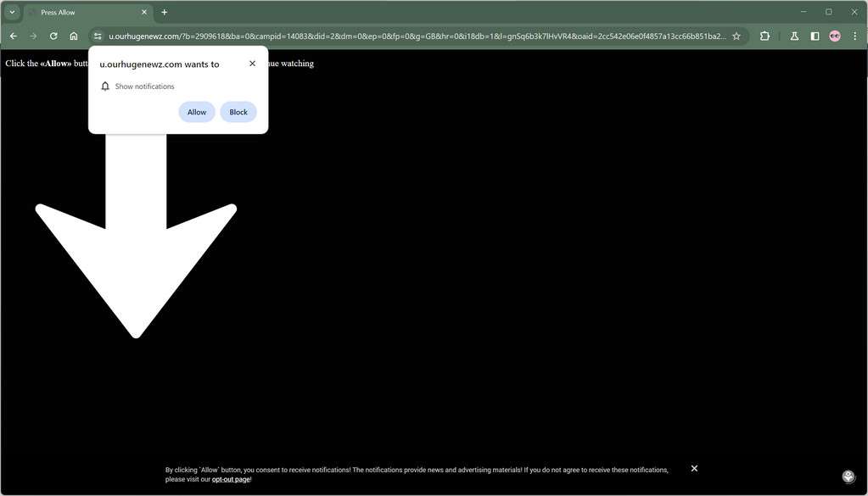Image resolution: width=868 pixels, height=496 pixels.
Task: Open the browser homepage
Action: coord(74,36)
